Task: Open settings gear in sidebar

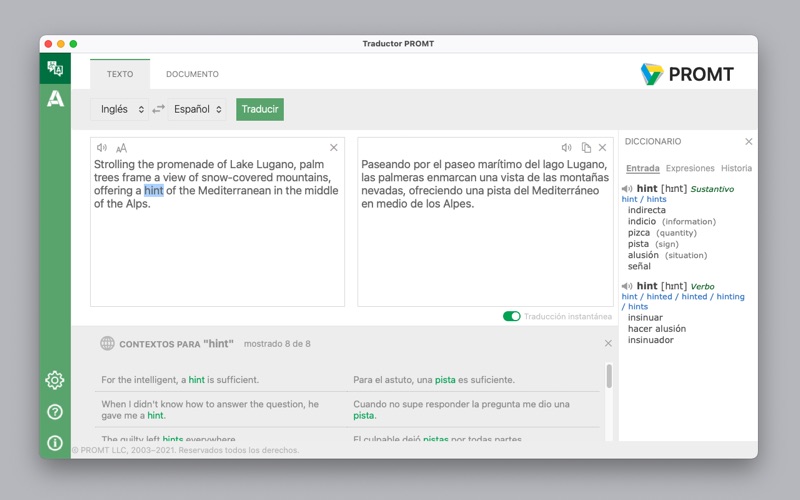Action: pyautogui.click(x=55, y=380)
